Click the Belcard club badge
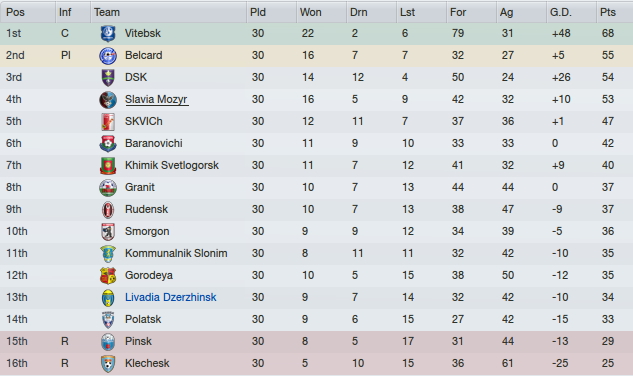Image resolution: width=633 pixels, height=376 pixels. click(x=108, y=55)
